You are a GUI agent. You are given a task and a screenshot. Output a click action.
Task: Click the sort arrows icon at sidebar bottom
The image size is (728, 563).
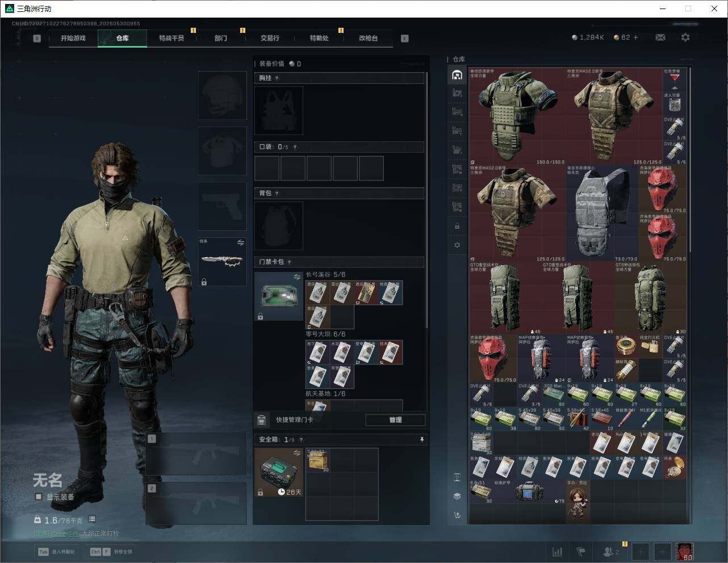pyautogui.click(x=457, y=515)
